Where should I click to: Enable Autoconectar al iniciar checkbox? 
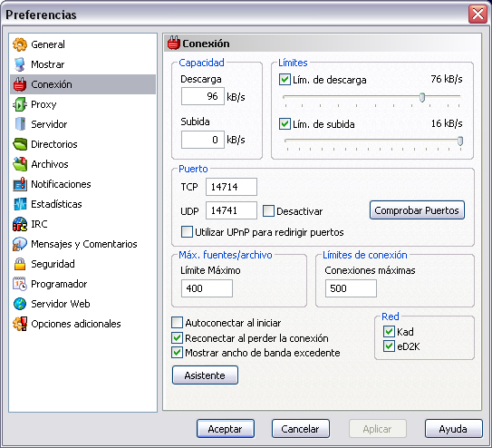177,323
